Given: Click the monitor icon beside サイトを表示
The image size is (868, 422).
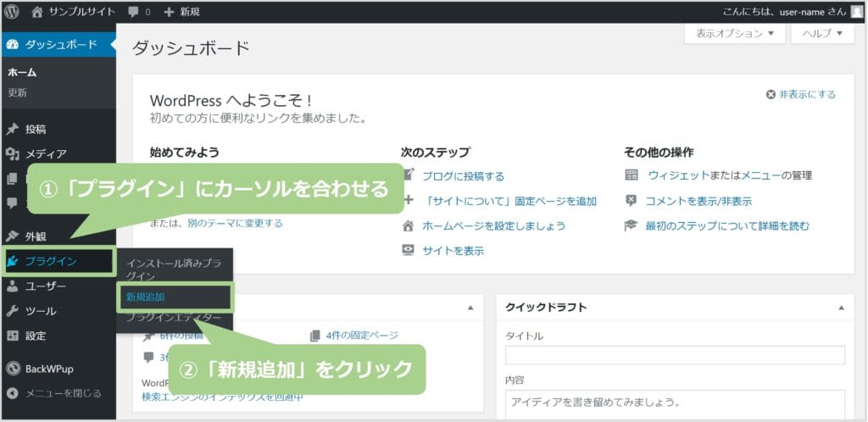Looking at the screenshot, I should coord(408,250).
